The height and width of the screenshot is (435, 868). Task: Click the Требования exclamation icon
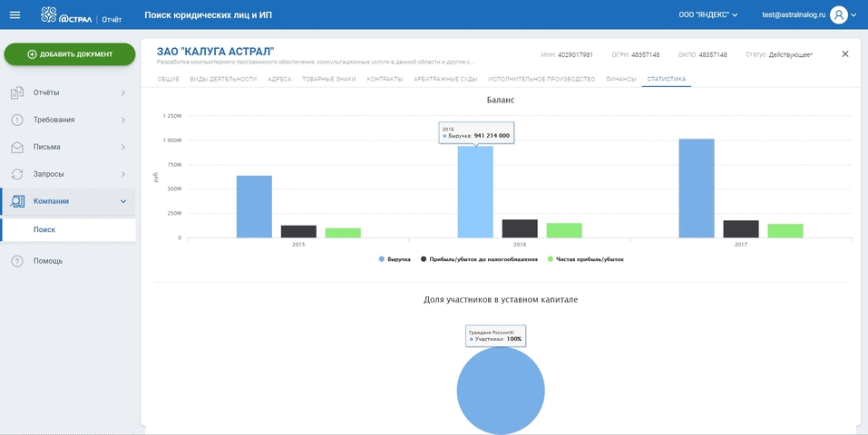(17, 120)
